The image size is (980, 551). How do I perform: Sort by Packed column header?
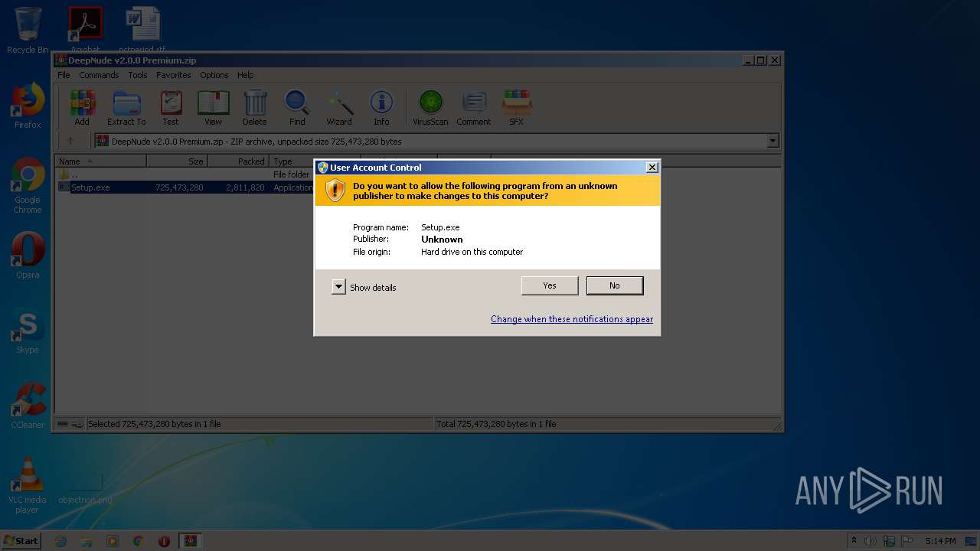[x=238, y=161]
